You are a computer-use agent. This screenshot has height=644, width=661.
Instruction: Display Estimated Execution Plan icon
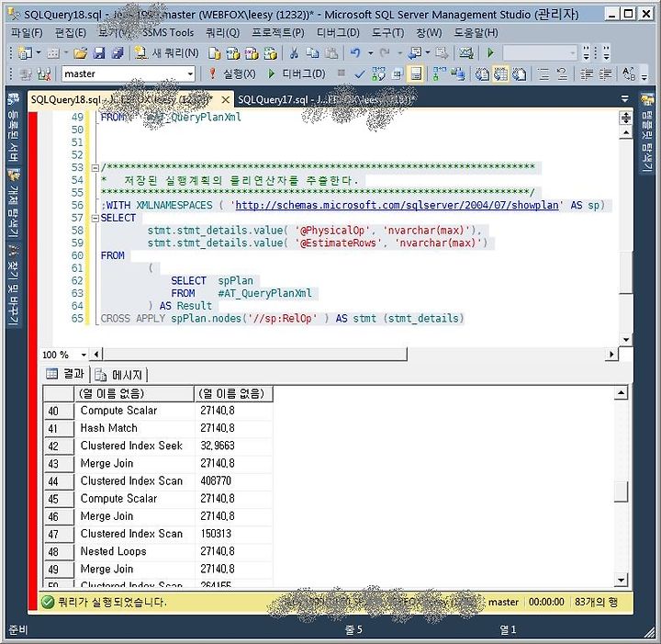(378, 74)
